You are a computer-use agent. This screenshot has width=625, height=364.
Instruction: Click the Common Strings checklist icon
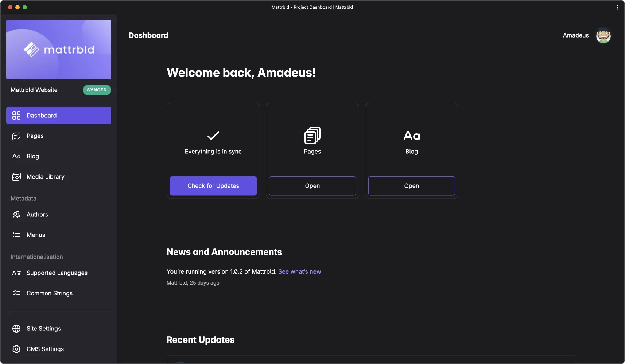click(16, 293)
